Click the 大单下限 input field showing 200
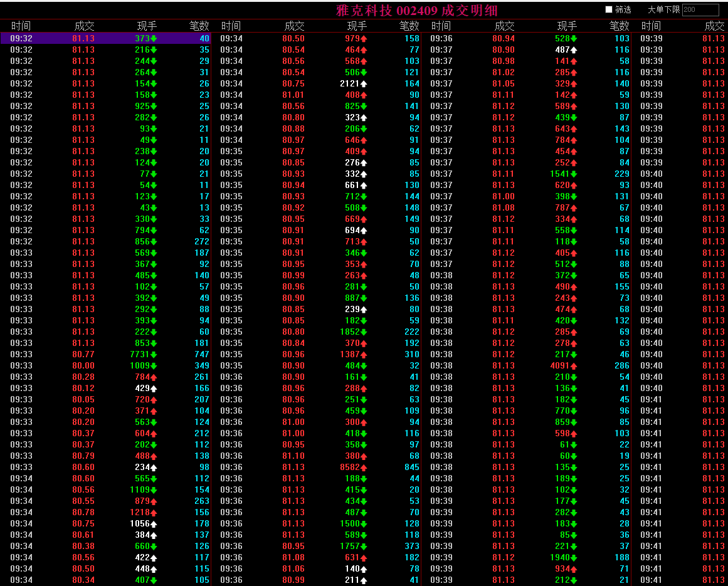The width and height of the screenshot is (728, 586). pyautogui.click(x=700, y=9)
